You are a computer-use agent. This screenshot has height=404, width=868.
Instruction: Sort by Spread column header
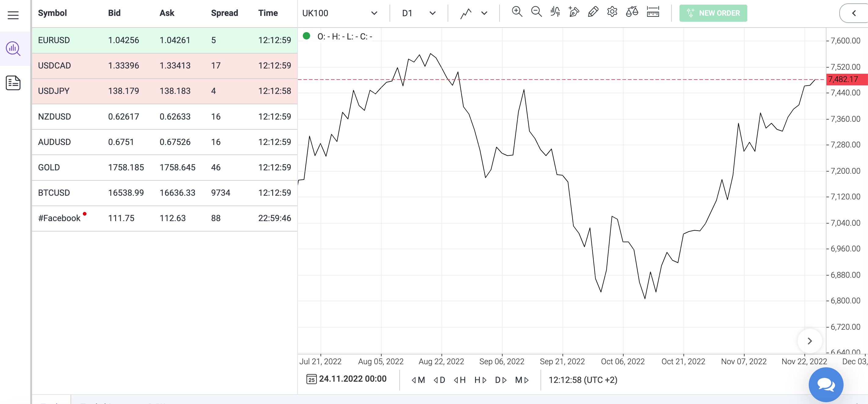225,13
